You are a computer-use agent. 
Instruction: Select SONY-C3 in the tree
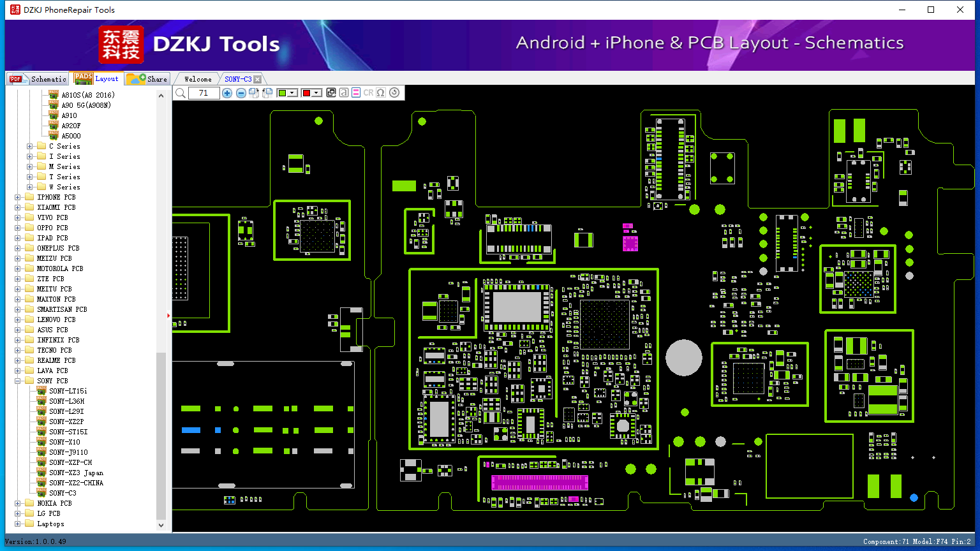63,493
